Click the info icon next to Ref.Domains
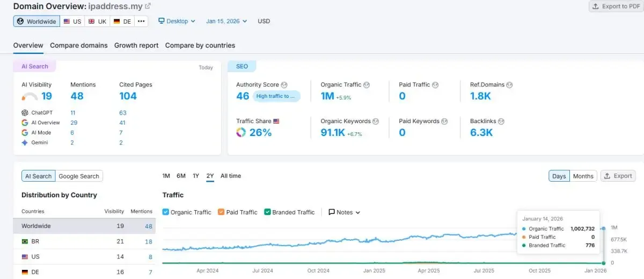 509,85
